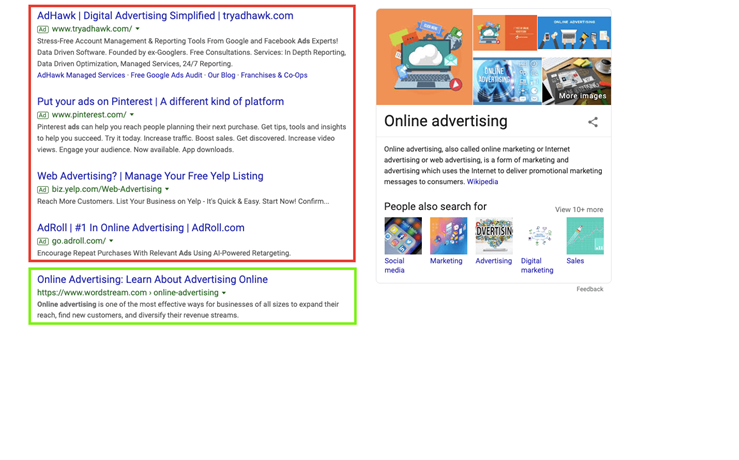
Task: Click the Online advertising panel heading
Action: [446, 121]
